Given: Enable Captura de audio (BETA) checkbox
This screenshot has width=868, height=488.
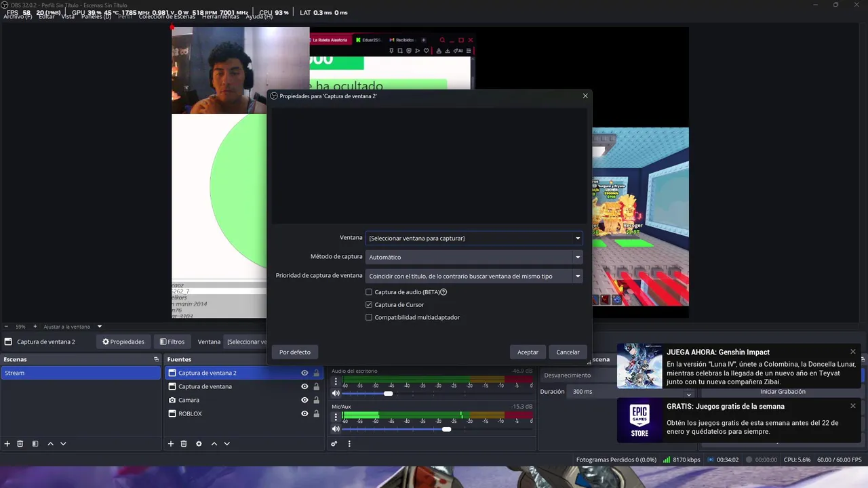Looking at the screenshot, I should (x=369, y=292).
